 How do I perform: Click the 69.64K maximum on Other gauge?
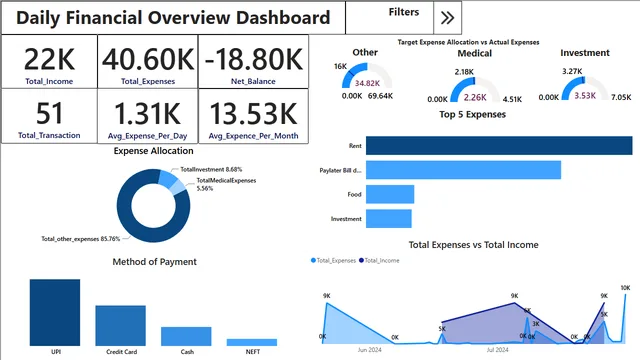[x=380, y=96]
